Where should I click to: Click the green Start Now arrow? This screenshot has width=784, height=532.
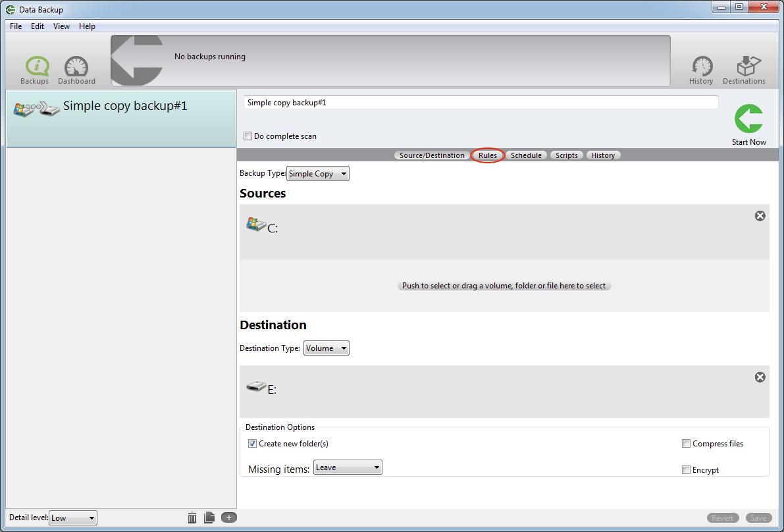(x=748, y=117)
